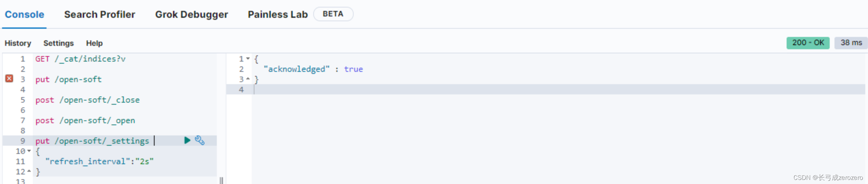This screenshot has width=868, height=184.
Task: Click response fold arrow on line 3
Action: (x=248, y=79)
